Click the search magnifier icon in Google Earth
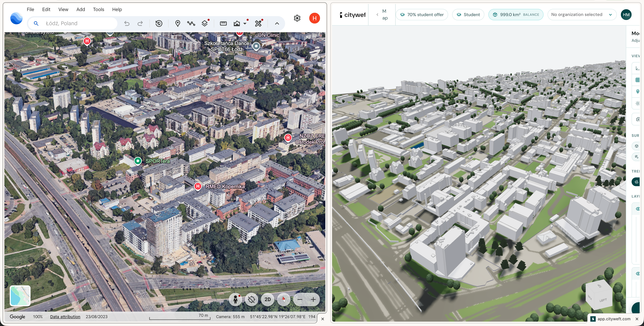Screen dimensions: 644x326 36,24
